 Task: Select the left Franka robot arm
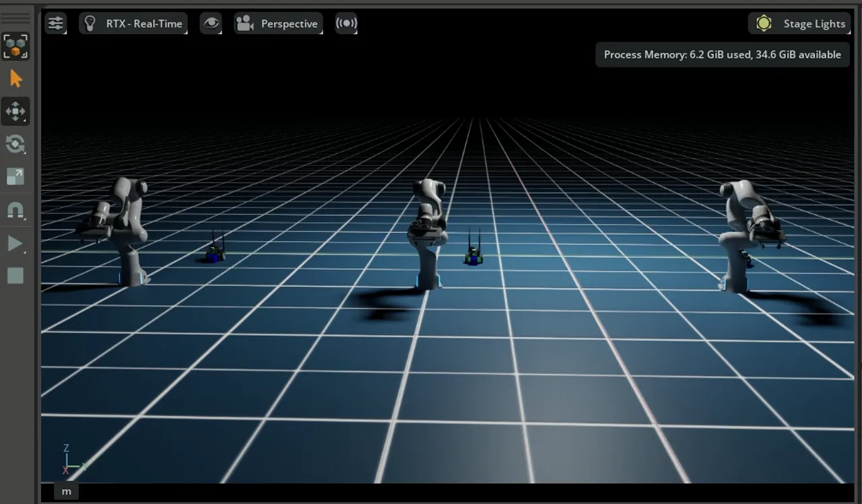pyautogui.click(x=121, y=229)
